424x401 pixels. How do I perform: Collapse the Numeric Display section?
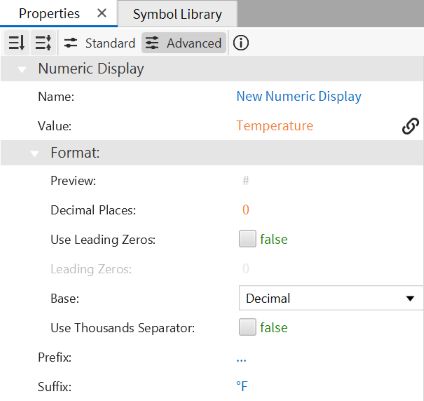click(x=22, y=70)
